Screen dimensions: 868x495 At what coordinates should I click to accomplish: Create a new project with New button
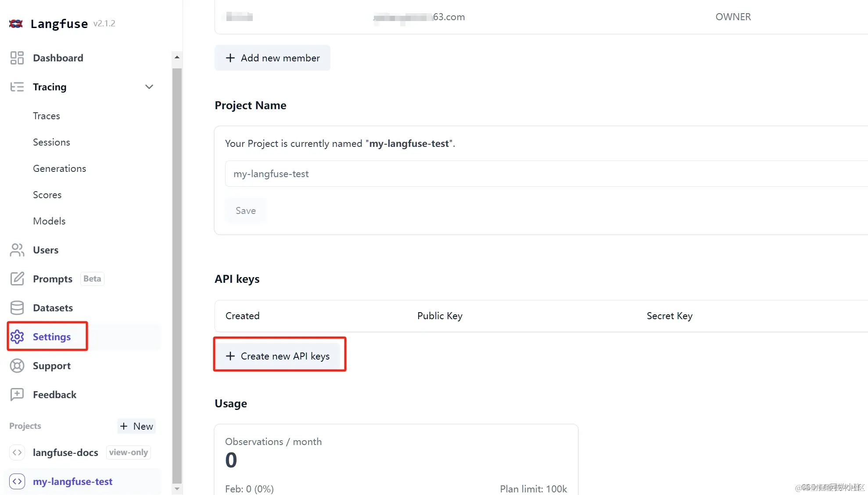click(136, 426)
